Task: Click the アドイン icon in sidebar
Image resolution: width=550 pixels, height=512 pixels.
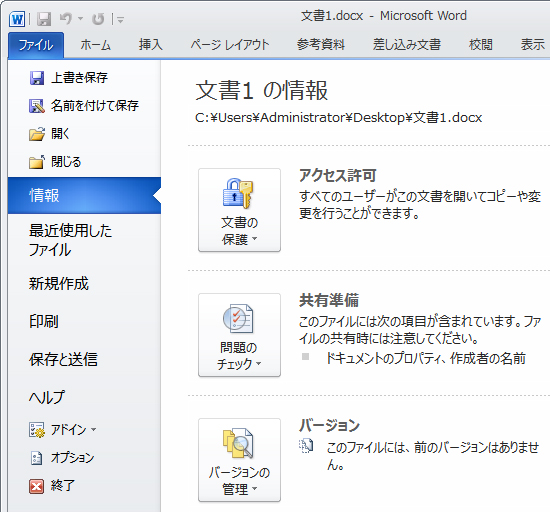Action: pyautogui.click(x=37, y=430)
